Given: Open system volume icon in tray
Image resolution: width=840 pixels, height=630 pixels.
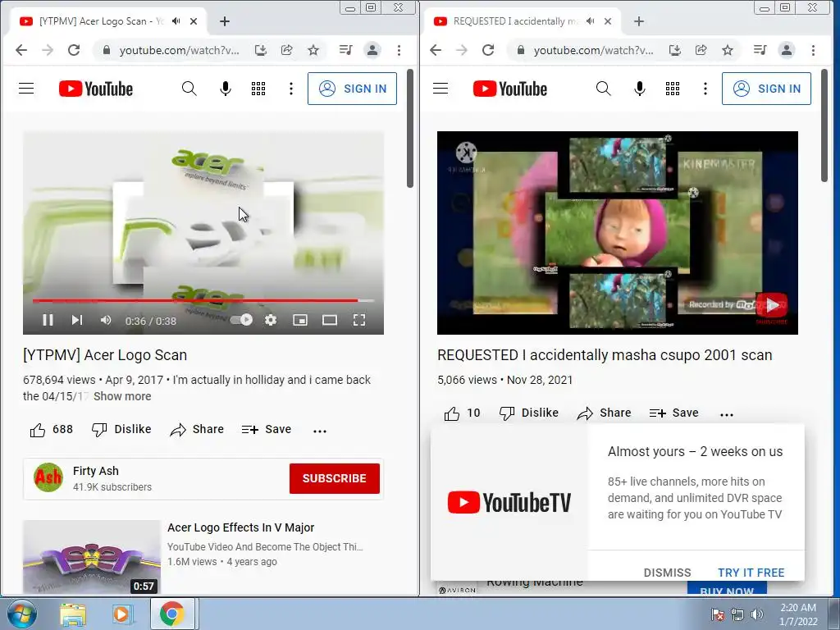Looking at the screenshot, I should [756, 614].
